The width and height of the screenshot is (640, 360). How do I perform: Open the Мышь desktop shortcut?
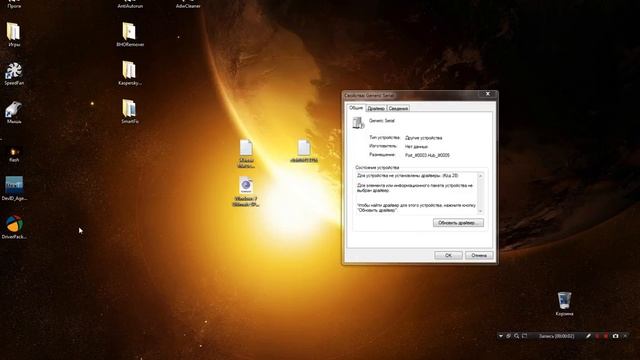(x=14, y=112)
